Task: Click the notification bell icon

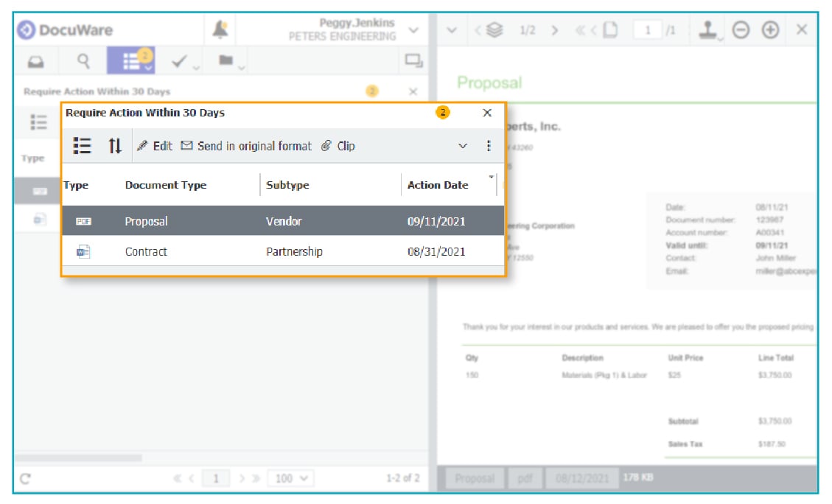Action: 220,29
